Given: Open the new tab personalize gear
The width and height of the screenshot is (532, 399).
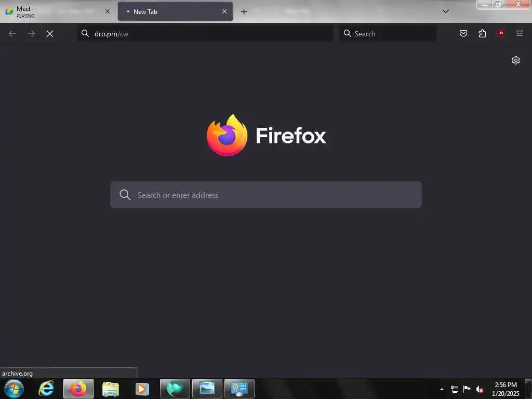Looking at the screenshot, I should [x=516, y=60].
